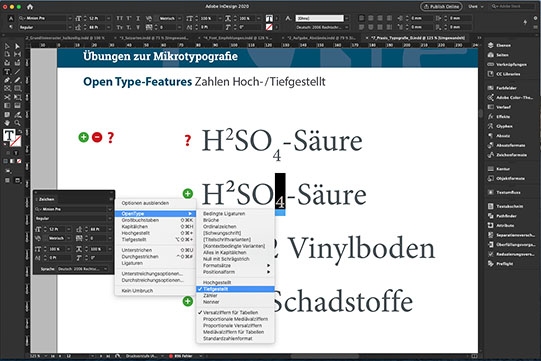This screenshot has width=541, height=361.
Task: Switch to 7_Praxis_Typografie document tab
Action: point(418,38)
